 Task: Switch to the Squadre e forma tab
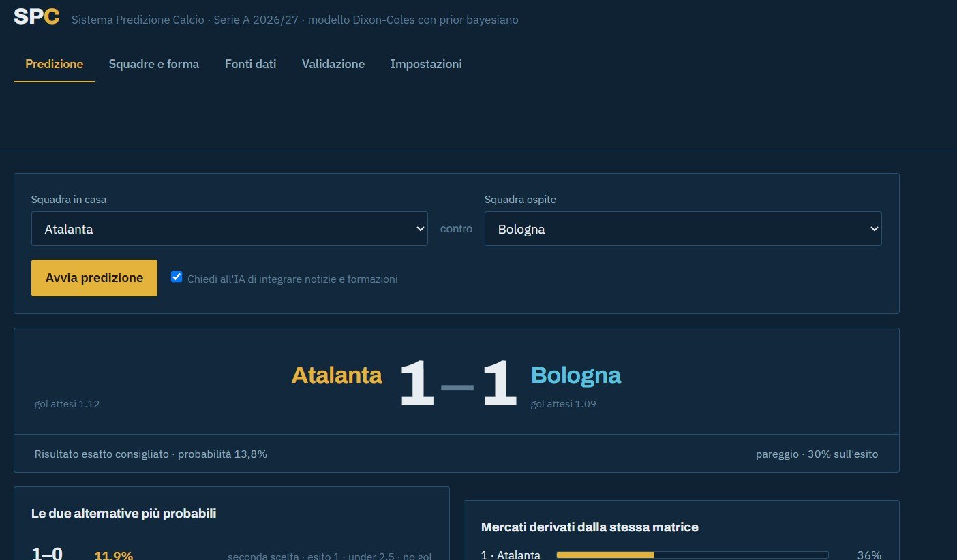[x=154, y=64]
